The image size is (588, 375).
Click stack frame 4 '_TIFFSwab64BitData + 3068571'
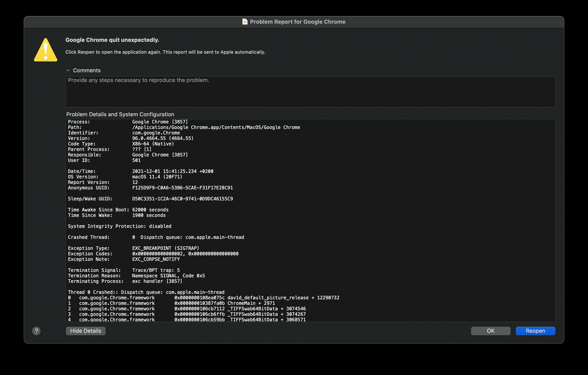point(266,319)
